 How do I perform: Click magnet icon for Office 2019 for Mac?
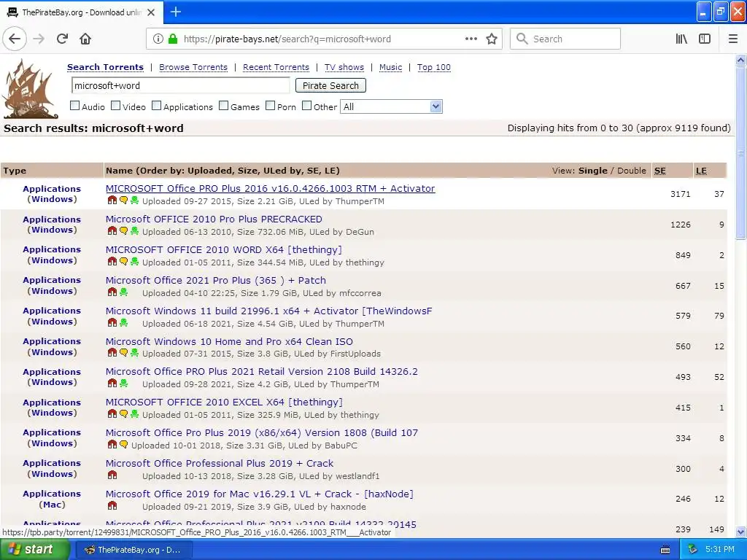tap(112, 505)
